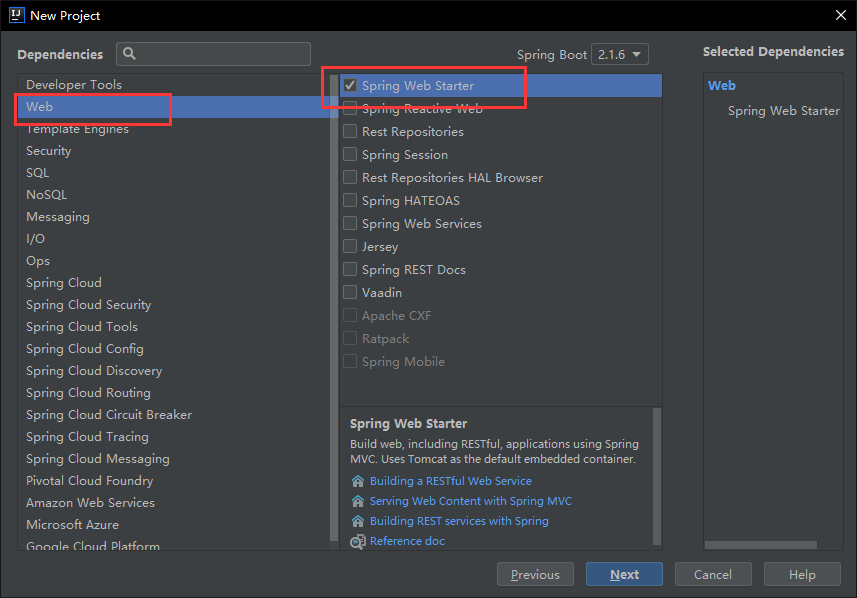Open the Spring Boot version dropdown
The height and width of the screenshot is (598, 857).
(620, 55)
